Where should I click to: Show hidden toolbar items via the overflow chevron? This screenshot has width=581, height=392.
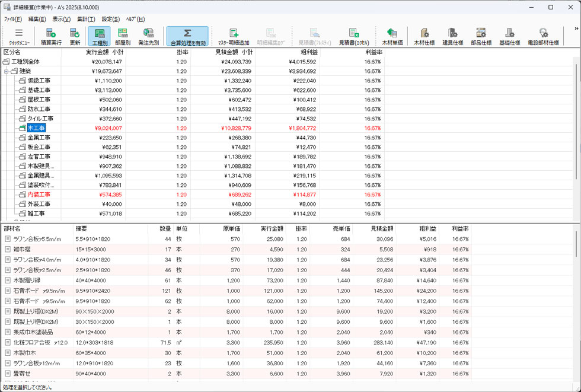576,28
